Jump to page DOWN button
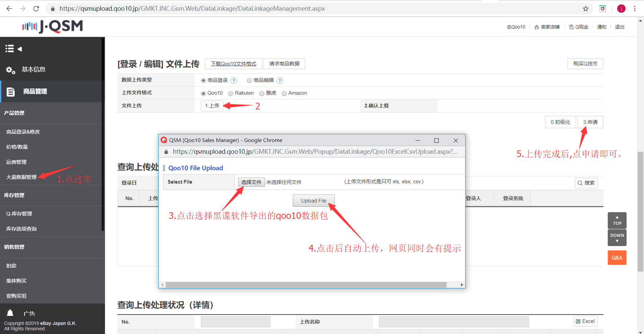 click(617, 238)
